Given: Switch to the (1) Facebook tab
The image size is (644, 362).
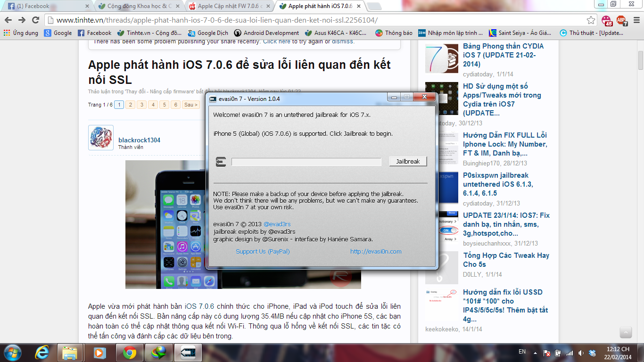Looking at the screenshot, I should pyautogui.click(x=46, y=6).
